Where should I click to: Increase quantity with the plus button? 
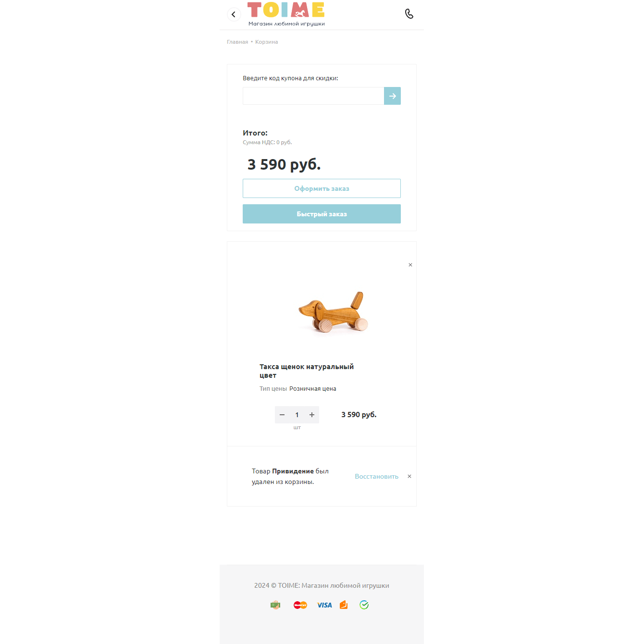pos(312,415)
